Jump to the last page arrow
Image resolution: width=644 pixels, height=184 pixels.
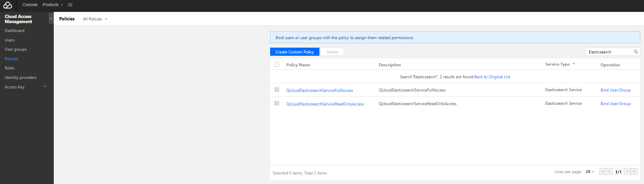[634, 172]
